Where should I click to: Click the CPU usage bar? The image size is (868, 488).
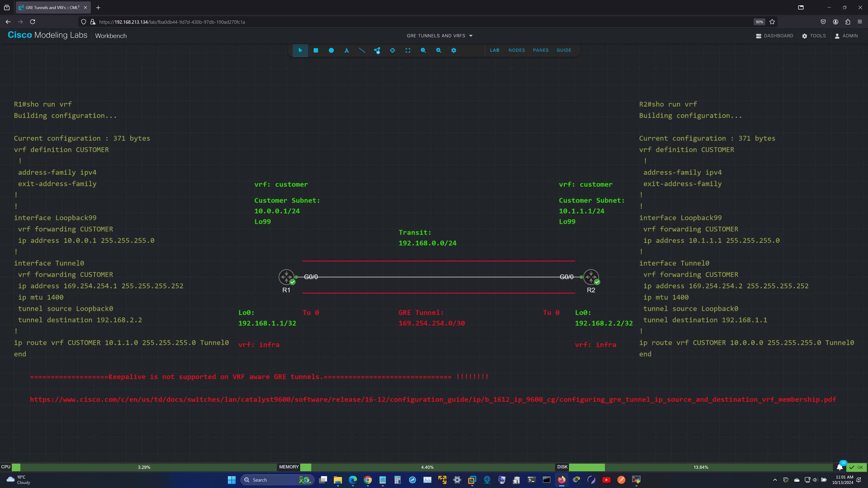pyautogui.click(x=144, y=467)
